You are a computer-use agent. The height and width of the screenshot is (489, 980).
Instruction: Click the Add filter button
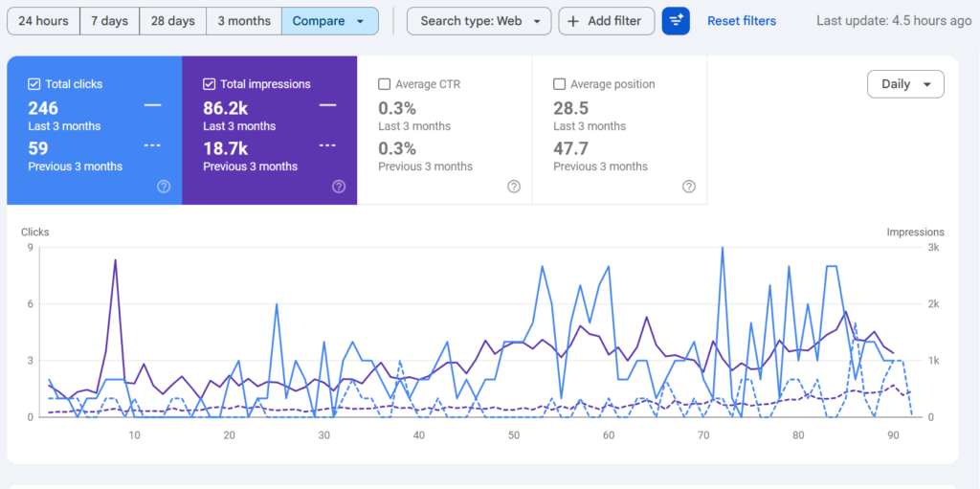tap(606, 21)
